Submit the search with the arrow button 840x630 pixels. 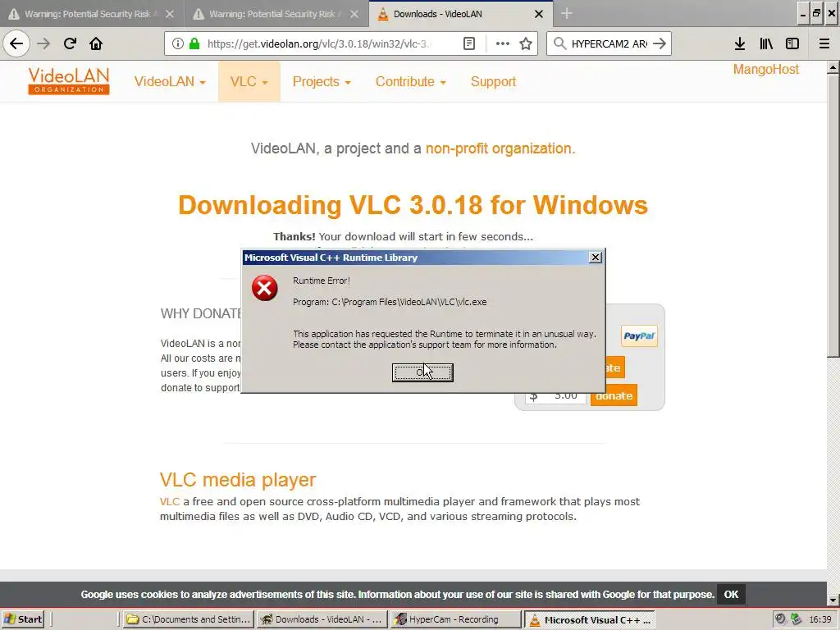click(x=660, y=43)
